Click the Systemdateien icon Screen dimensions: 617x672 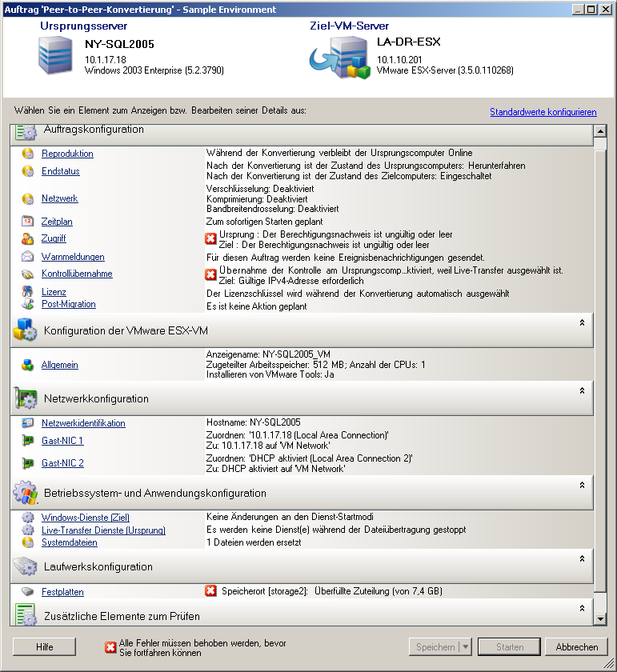[x=28, y=542]
